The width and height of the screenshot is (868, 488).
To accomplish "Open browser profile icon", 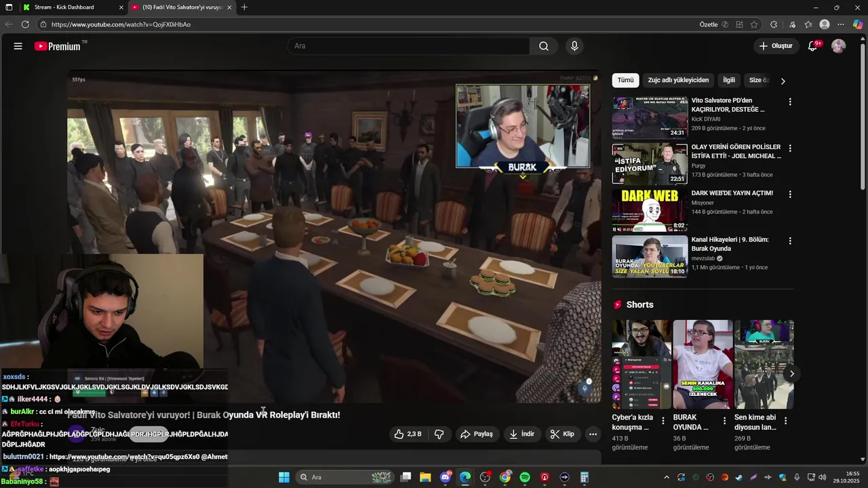I will coord(825,24).
